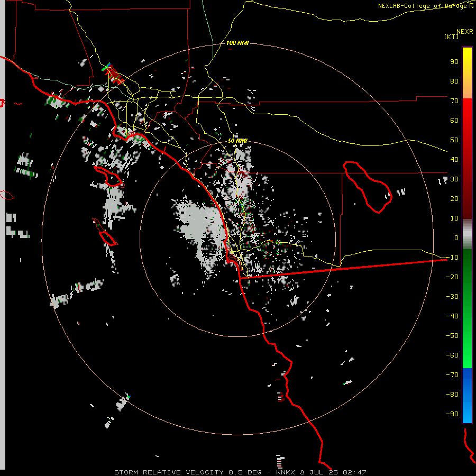Click the [KT] units label
Image resolution: width=476 pixels, height=476 pixels.
[x=451, y=36]
